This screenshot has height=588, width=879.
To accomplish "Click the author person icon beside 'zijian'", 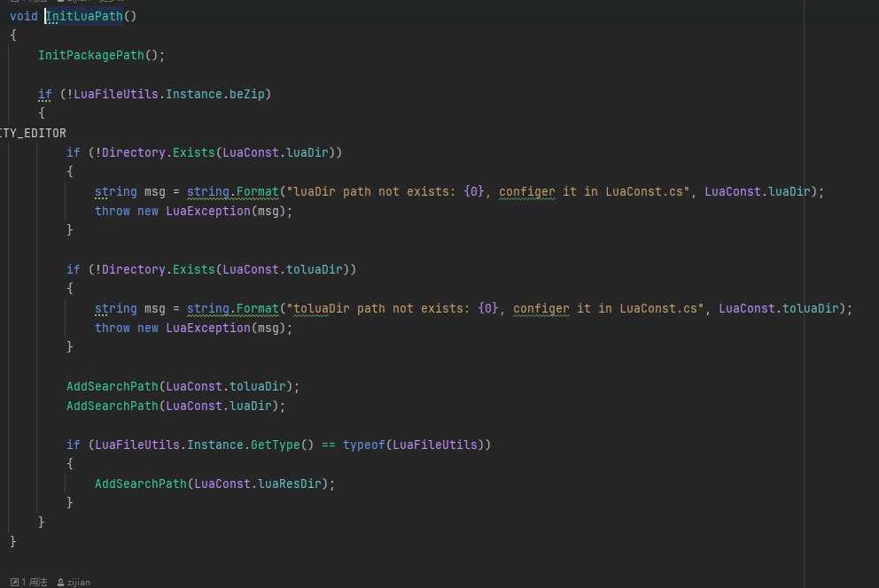I will (60, 583).
